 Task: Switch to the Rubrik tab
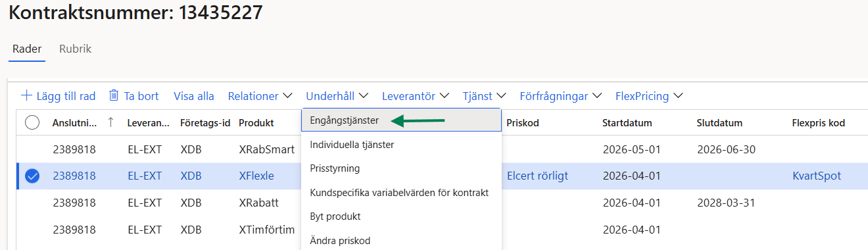point(75,49)
